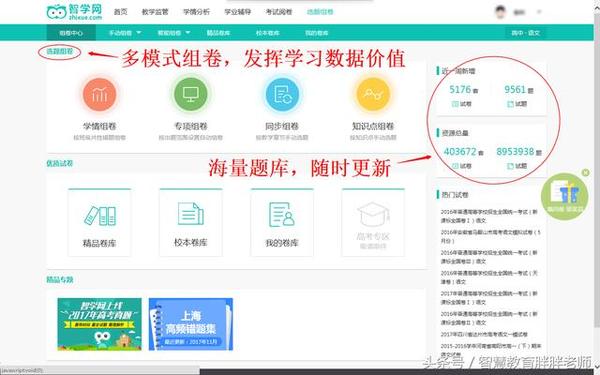The height and width of the screenshot is (375, 600).
Task: Open the 2016 安徽省马鞍山市 mock exam link
Action: pos(491,236)
